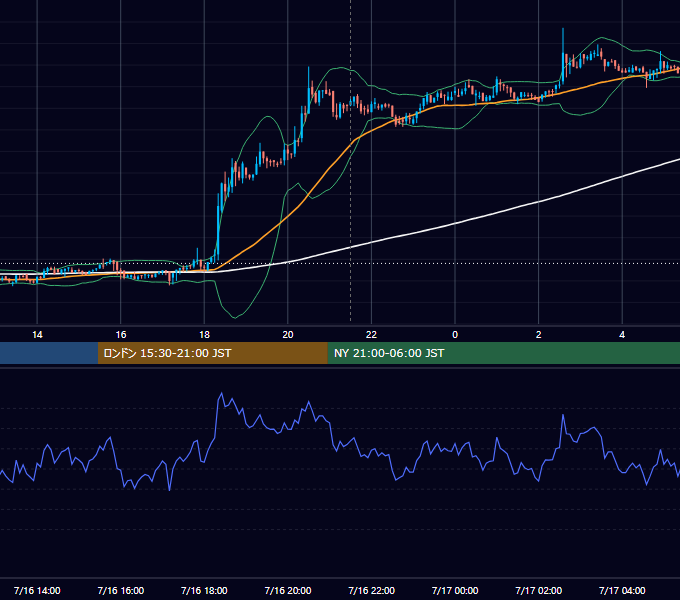Click the '7/16 18:00' indicator time label
The image size is (680, 600).
204,590
